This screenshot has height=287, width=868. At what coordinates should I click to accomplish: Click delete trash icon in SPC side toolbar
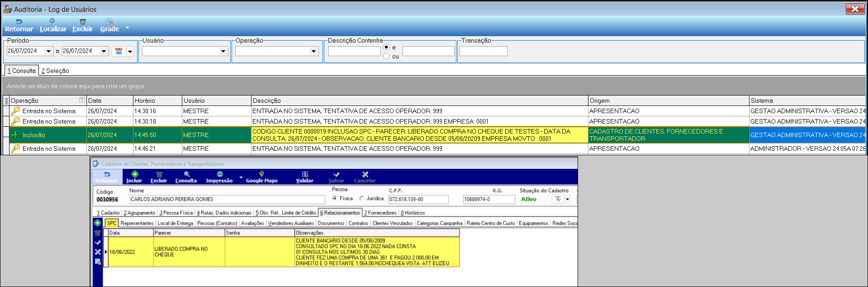(x=97, y=233)
